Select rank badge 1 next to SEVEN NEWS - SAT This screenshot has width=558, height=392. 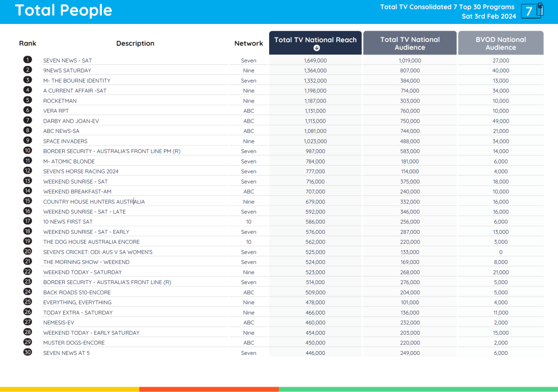click(x=27, y=60)
